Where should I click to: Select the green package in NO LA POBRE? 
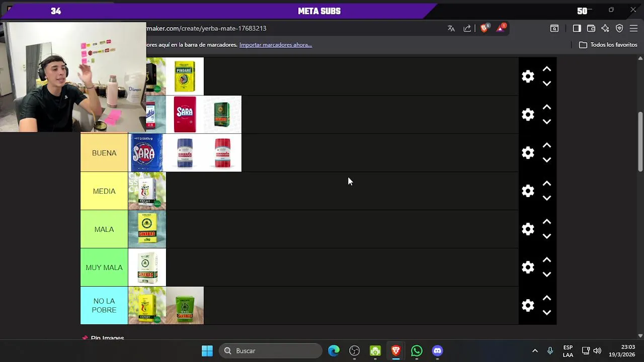185,306
